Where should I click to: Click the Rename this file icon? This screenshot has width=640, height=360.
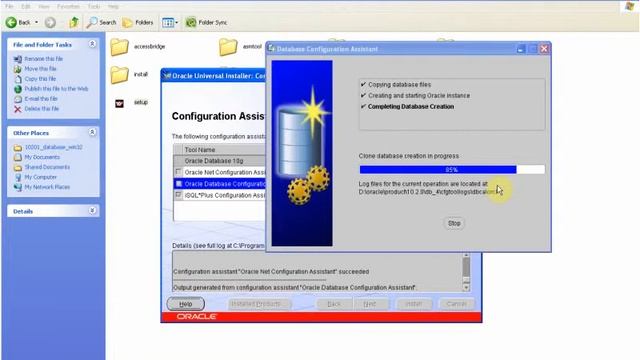click(18, 59)
